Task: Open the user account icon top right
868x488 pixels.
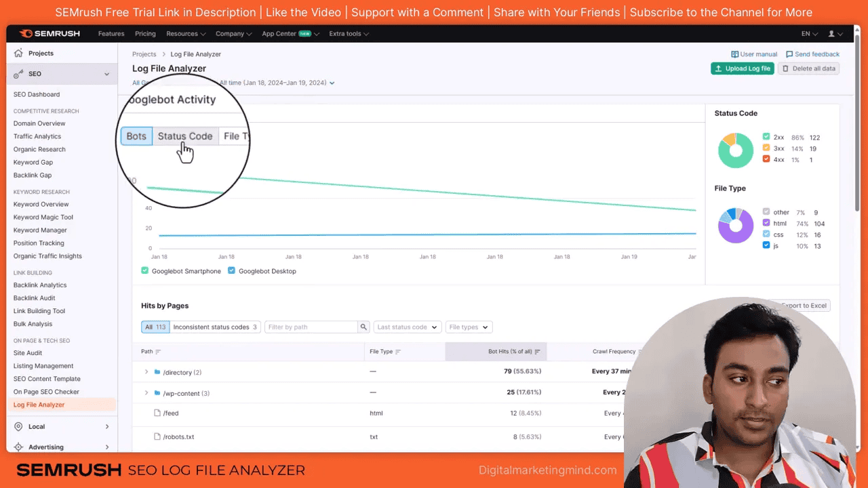Action: tap(831, 33)
